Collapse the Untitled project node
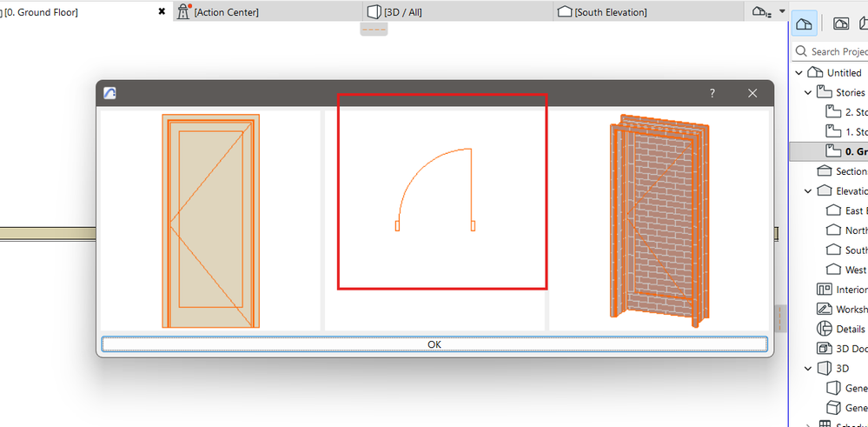The image size is (868, 427). [798, 73]
